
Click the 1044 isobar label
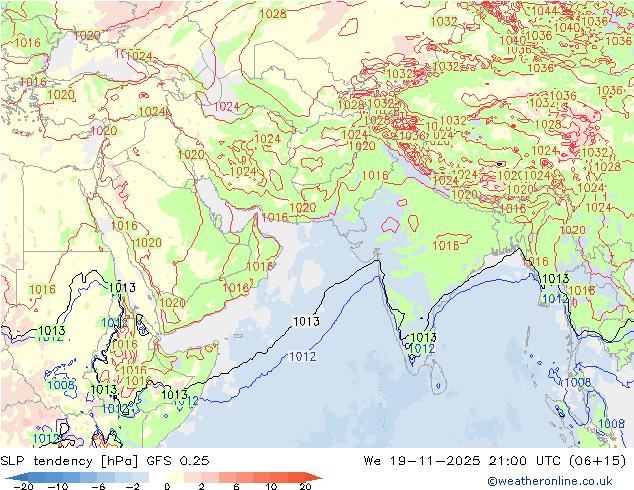544,11
